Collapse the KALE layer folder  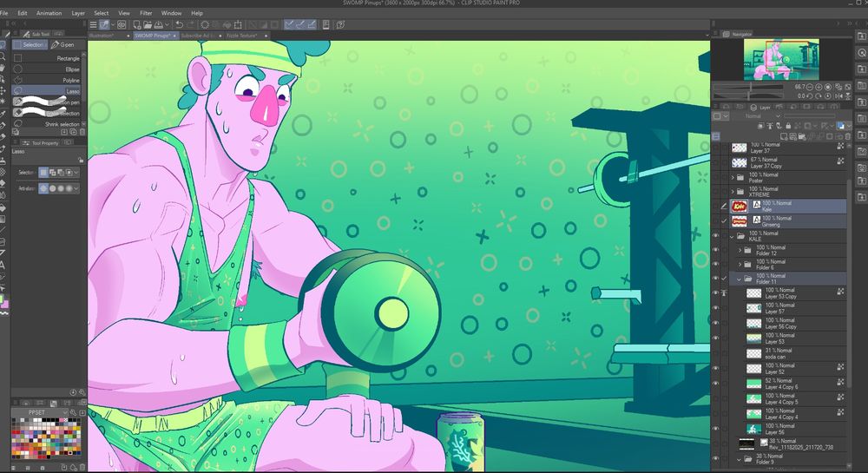click(733, 236)
